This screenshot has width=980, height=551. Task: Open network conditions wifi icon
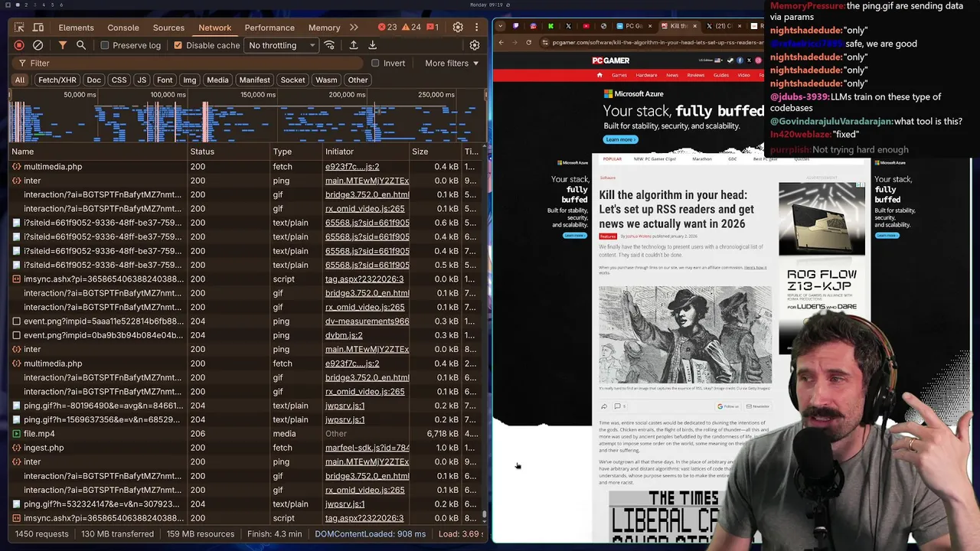(329, 45)
